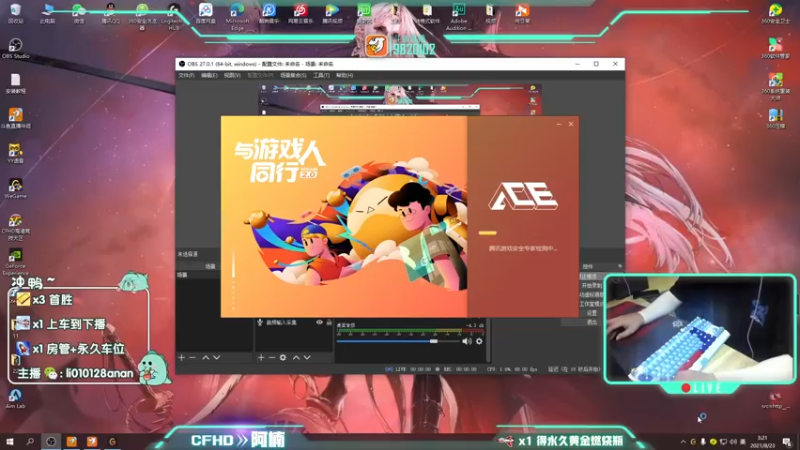Open the 文件(F) menu in OBS
Screen dimensions: 800x450
pyautogui.click(x=186, y=76)
